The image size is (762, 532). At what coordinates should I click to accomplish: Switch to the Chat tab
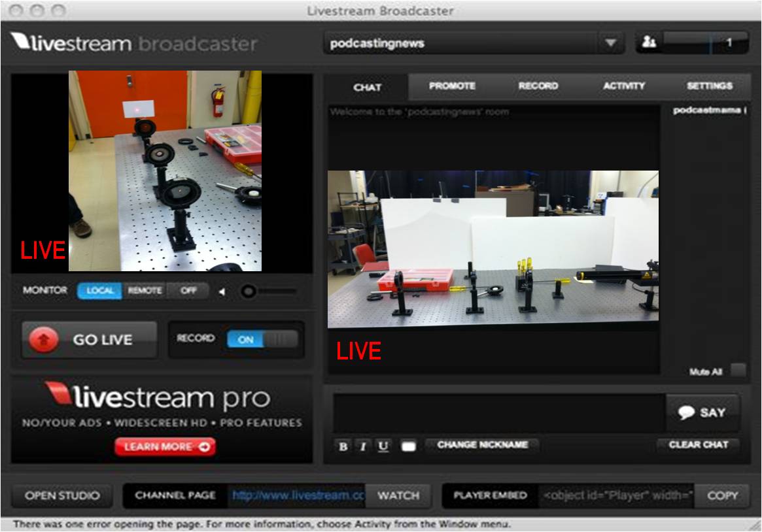tap(367, 88)
